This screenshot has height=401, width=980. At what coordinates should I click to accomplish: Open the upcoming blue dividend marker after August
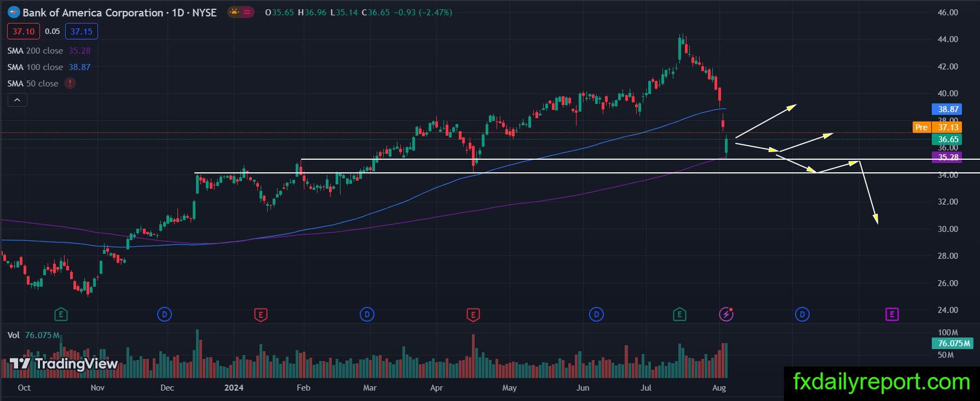(x=802, y=315)
